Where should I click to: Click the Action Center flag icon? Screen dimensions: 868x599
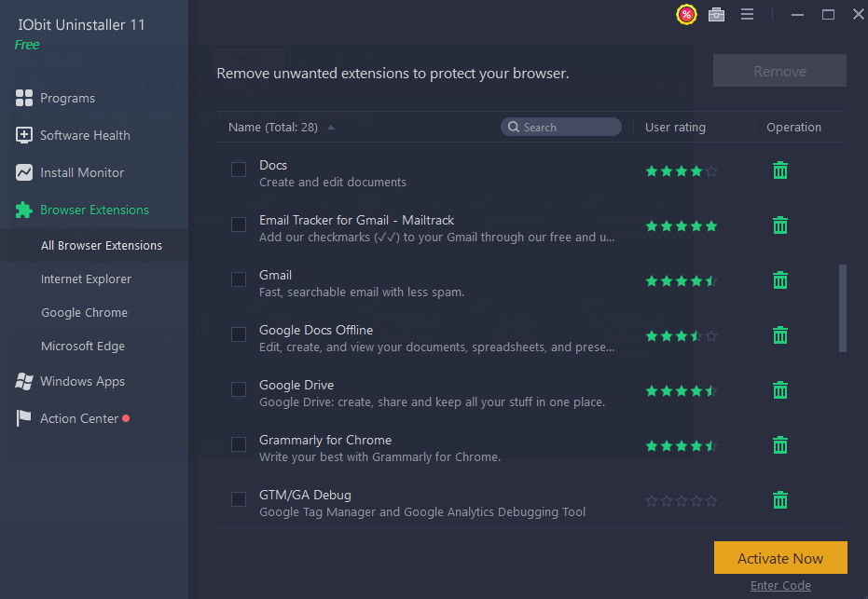[24, 418]
